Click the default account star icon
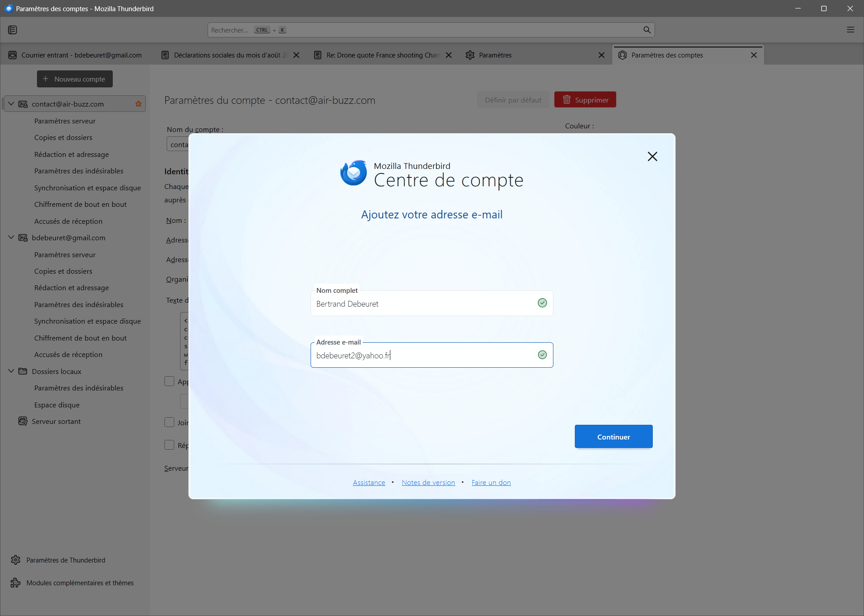 139,104
